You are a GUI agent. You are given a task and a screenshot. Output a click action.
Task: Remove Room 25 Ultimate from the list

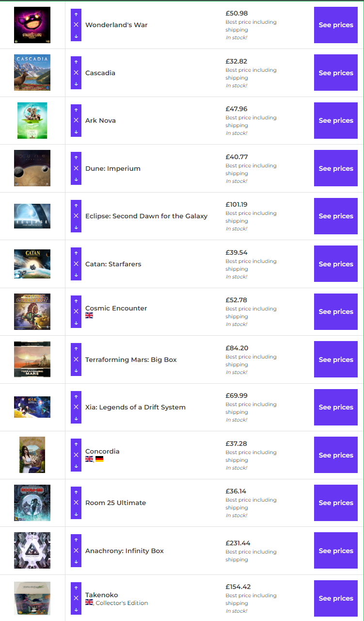[76, 503]
